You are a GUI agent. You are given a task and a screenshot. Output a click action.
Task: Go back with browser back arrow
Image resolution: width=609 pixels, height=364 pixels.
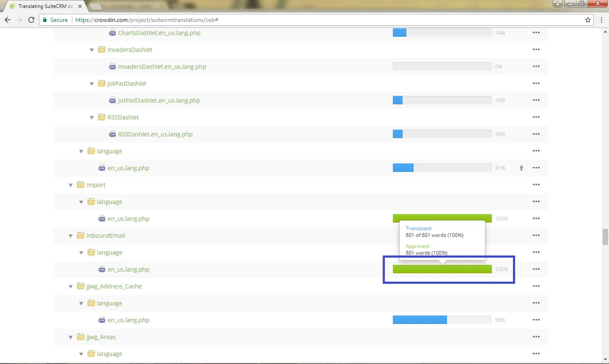8,20
